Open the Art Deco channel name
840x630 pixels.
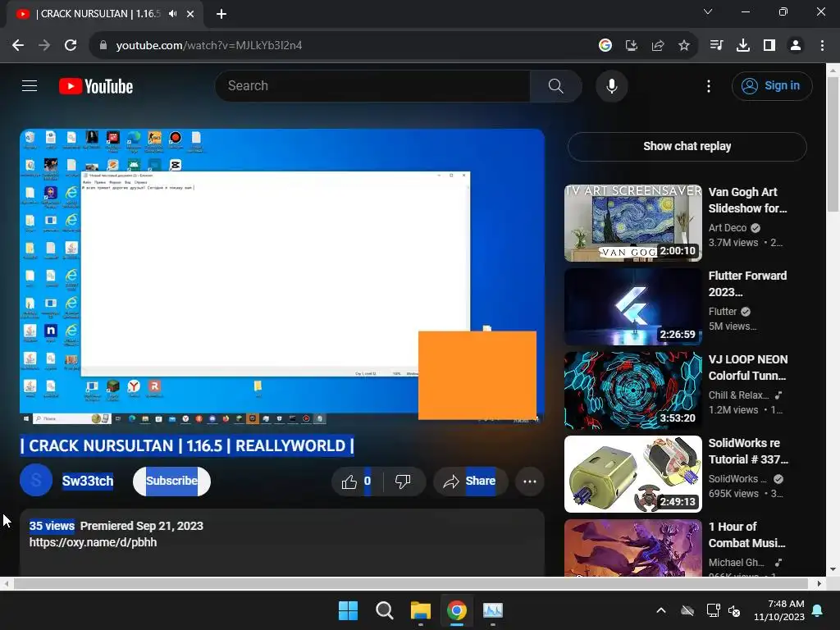tap(727, 228)
